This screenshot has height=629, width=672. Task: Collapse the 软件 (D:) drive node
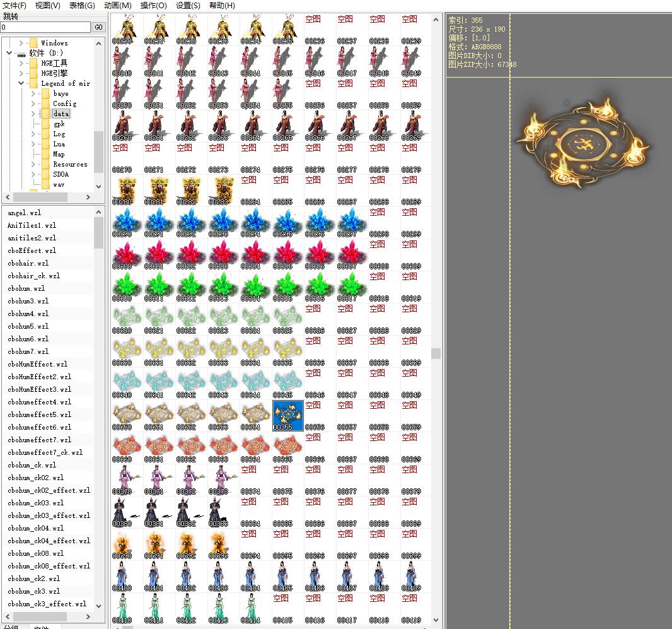click(9, 53)
